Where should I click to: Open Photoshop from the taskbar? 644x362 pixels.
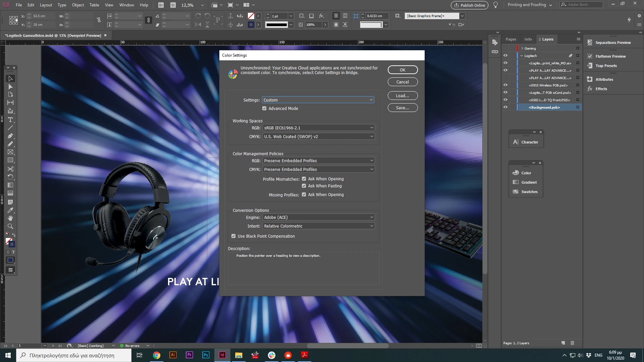[206, 355]
